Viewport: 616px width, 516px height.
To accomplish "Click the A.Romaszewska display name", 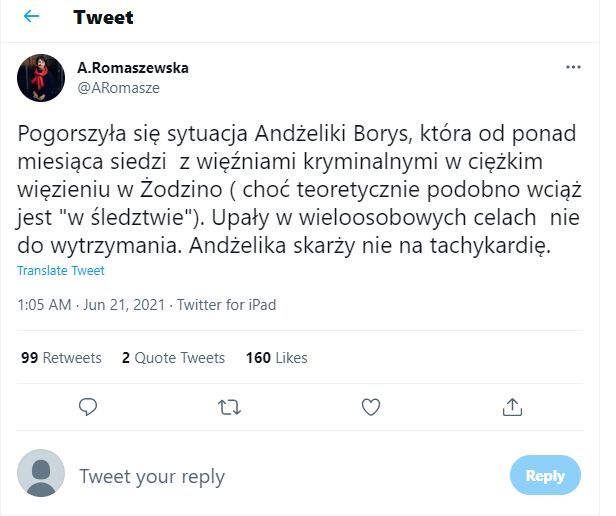I will click(x=133, y=68).
